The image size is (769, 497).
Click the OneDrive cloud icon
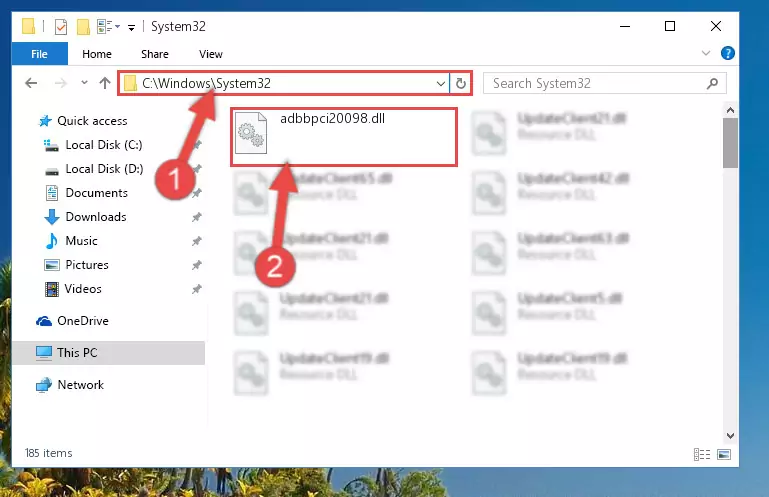(44, 321)
